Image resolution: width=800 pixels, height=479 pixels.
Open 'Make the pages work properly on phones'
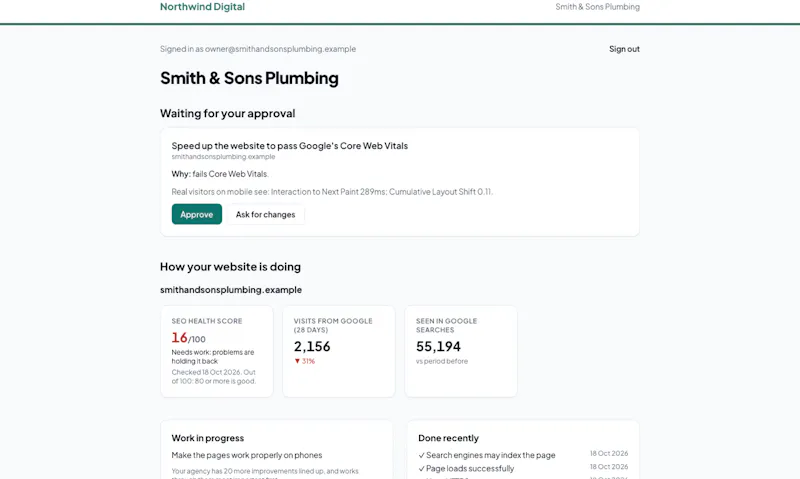click(247, 455)
